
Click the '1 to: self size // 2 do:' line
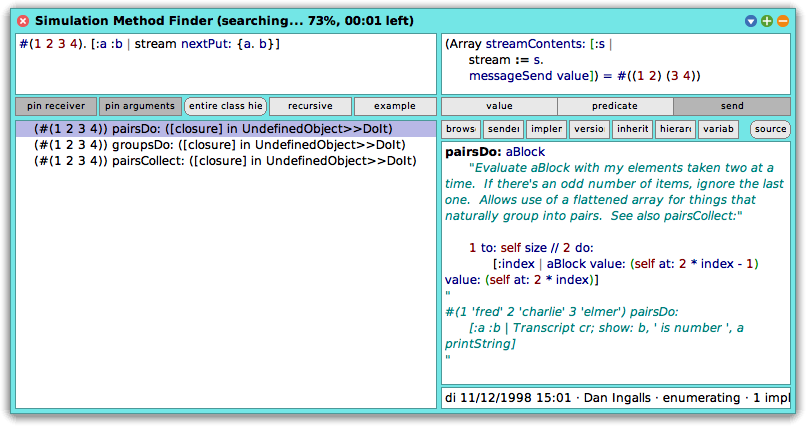[531, 248]
